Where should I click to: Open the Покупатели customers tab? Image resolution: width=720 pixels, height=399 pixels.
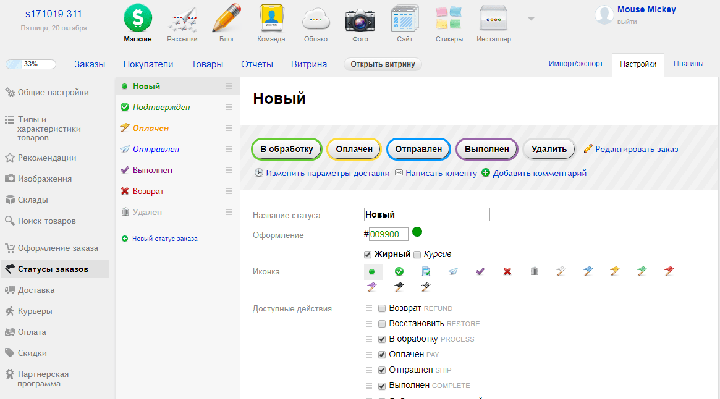(148, 64)
